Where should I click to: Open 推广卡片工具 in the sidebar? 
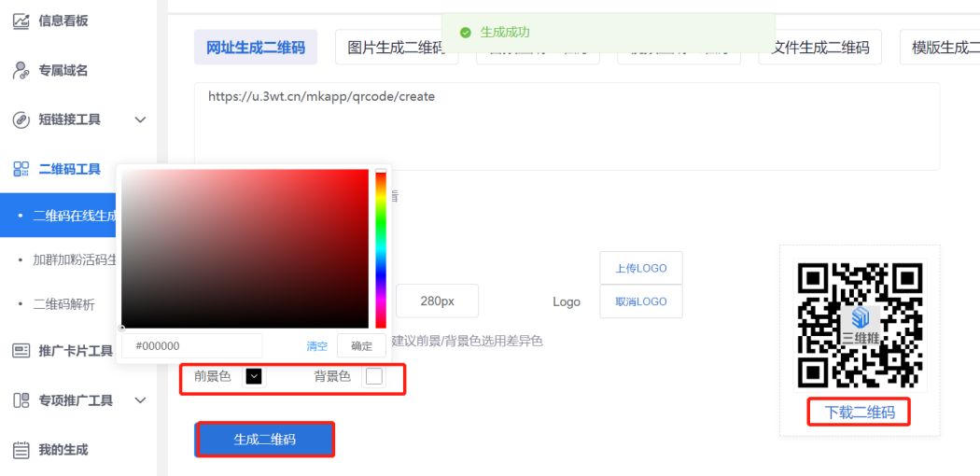click(x=74, y=350)
